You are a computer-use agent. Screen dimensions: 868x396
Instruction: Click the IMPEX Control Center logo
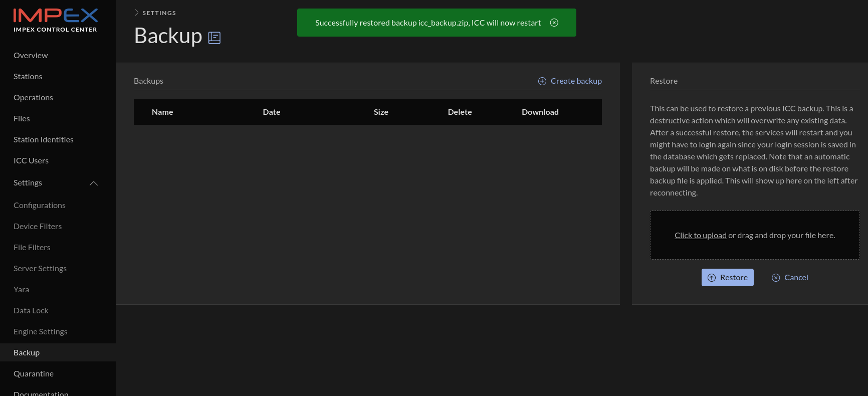coord(56,21)
